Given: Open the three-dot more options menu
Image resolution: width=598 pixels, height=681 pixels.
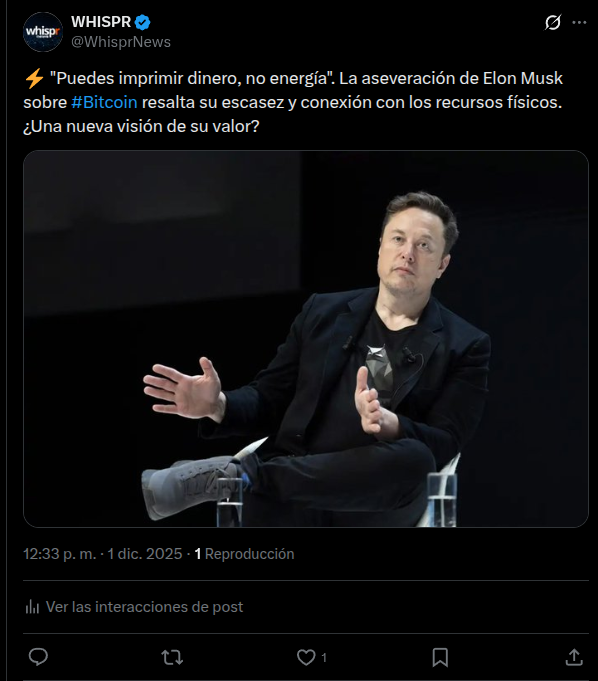Looking at the screenshot, I should (x=579, y=22).
